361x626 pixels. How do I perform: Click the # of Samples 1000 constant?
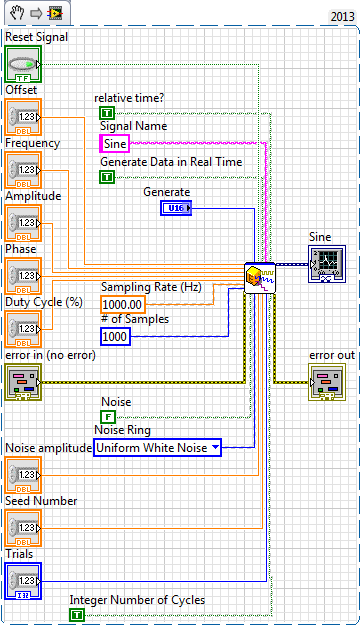pyautogui.click(x=115, y=337)
